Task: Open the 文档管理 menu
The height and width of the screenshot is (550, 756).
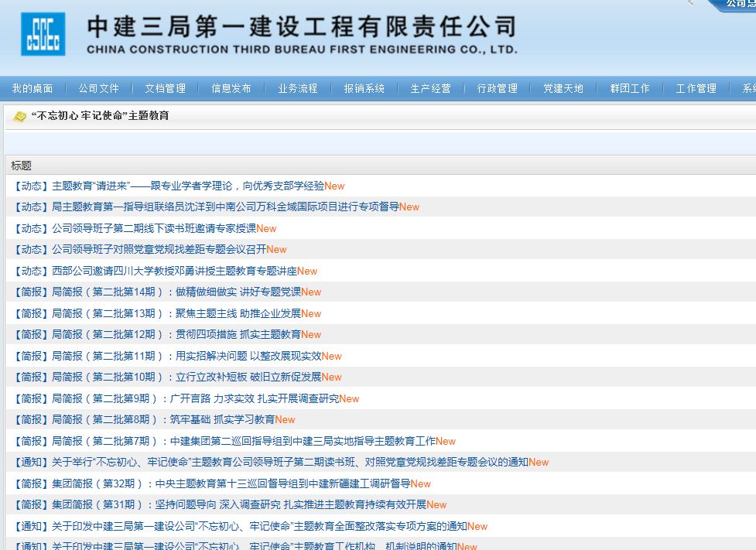Action: point(166,88)
